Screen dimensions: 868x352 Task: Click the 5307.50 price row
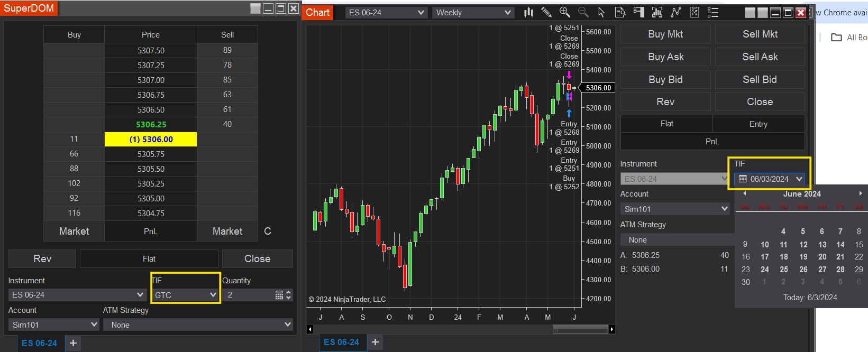coord(151,50)
